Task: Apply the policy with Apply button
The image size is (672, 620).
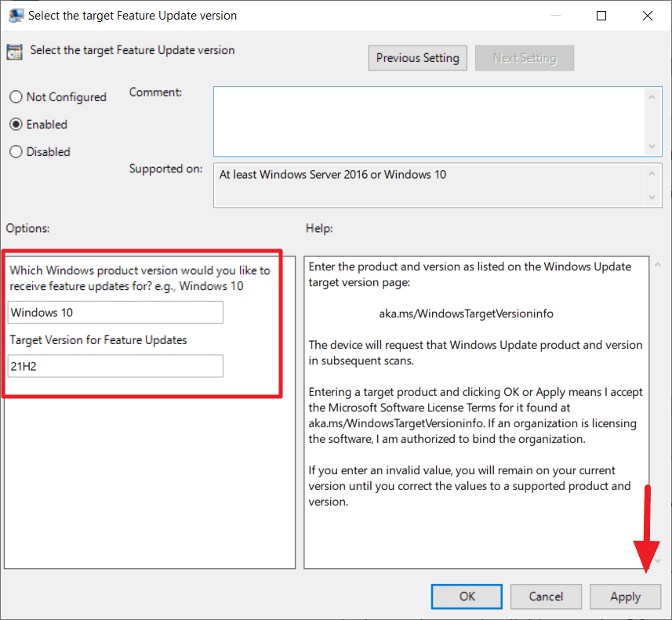Action: [x=625, y=596]
